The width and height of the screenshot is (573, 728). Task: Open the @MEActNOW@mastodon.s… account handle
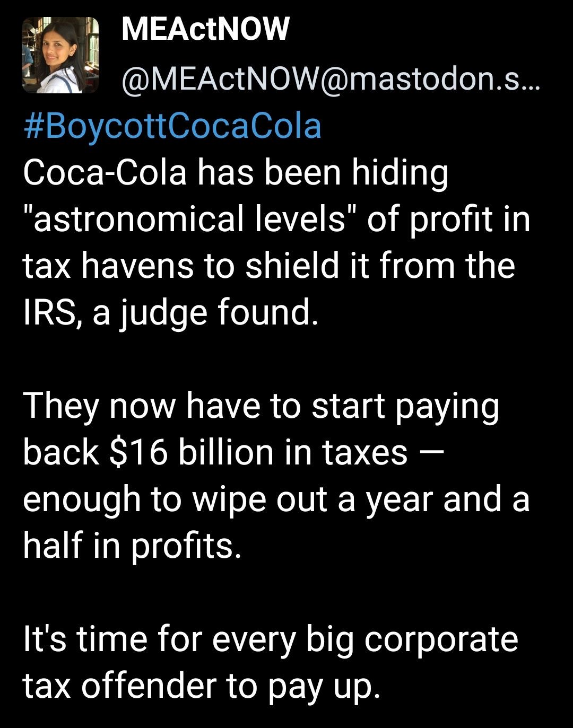330,80
